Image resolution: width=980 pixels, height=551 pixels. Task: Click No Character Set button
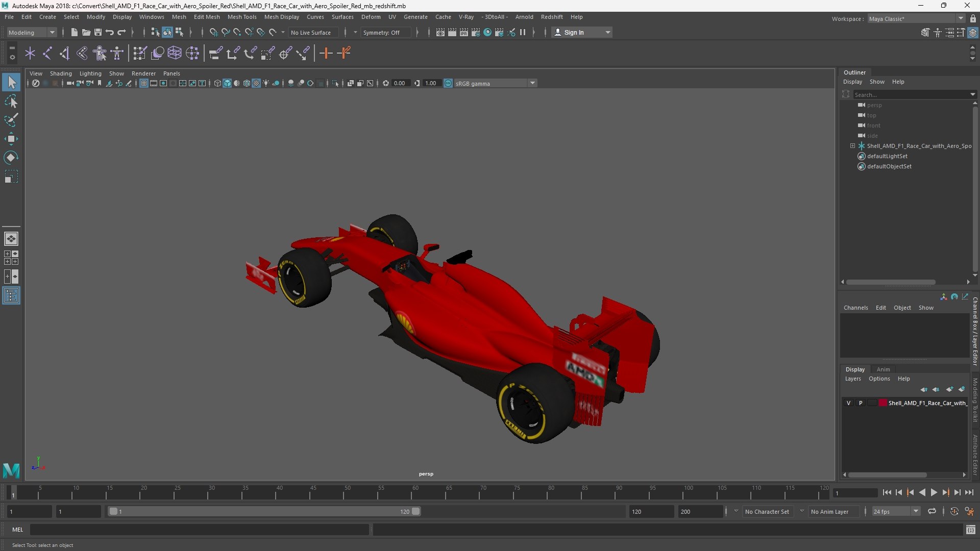point(767,512)
